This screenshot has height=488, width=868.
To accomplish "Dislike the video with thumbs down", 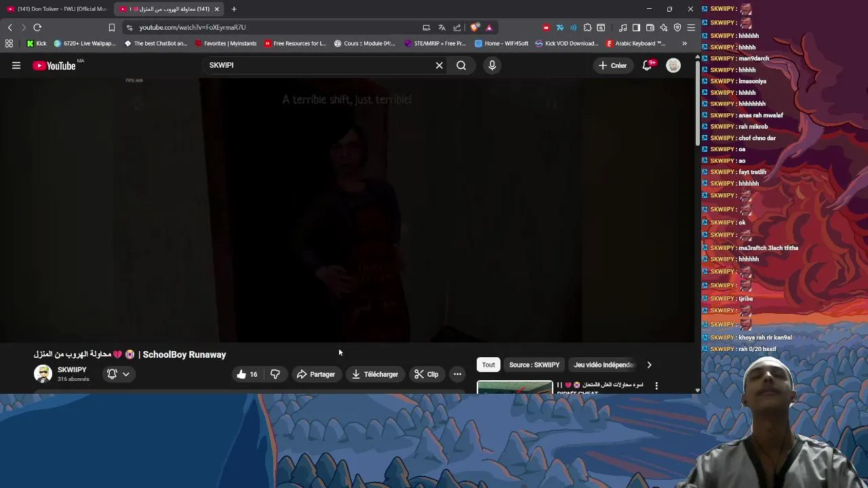I will (x=275, y=374).
